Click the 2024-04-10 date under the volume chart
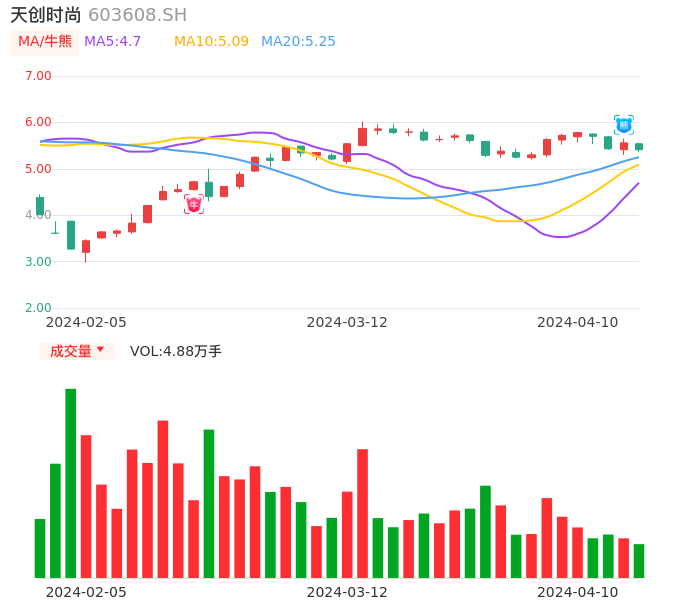 578,592
